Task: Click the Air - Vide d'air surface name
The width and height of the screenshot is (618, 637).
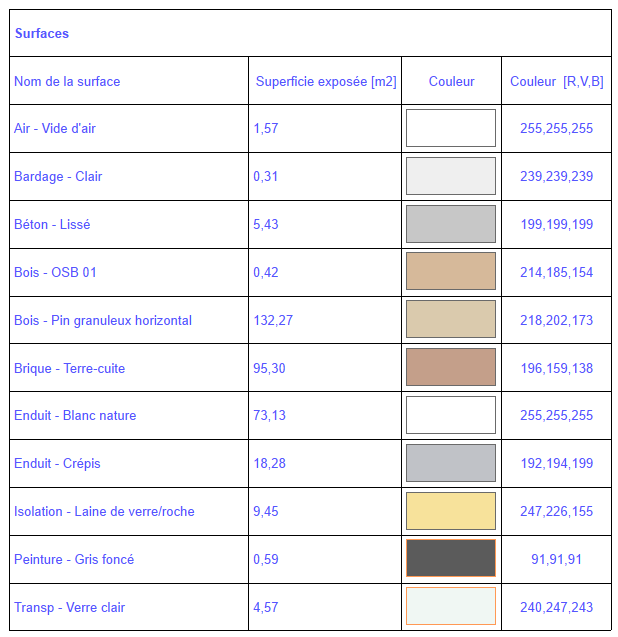Action: tap(55, 129)
